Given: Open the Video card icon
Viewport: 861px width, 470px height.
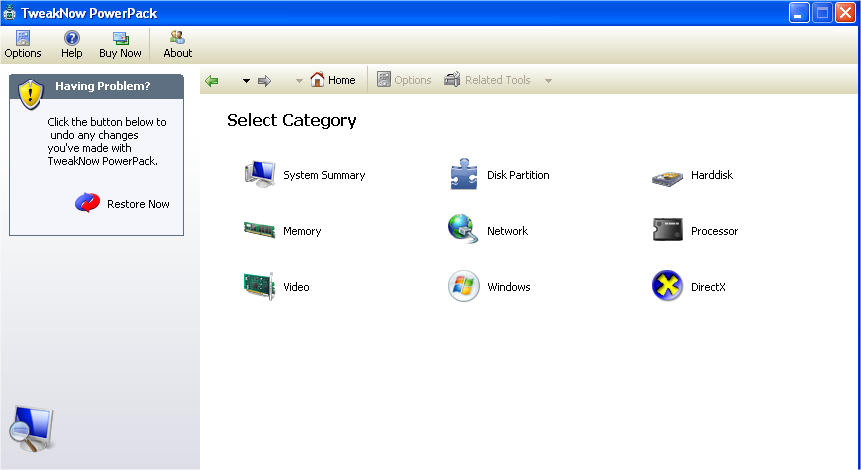Looking at the screenshot, I should 259,286.
